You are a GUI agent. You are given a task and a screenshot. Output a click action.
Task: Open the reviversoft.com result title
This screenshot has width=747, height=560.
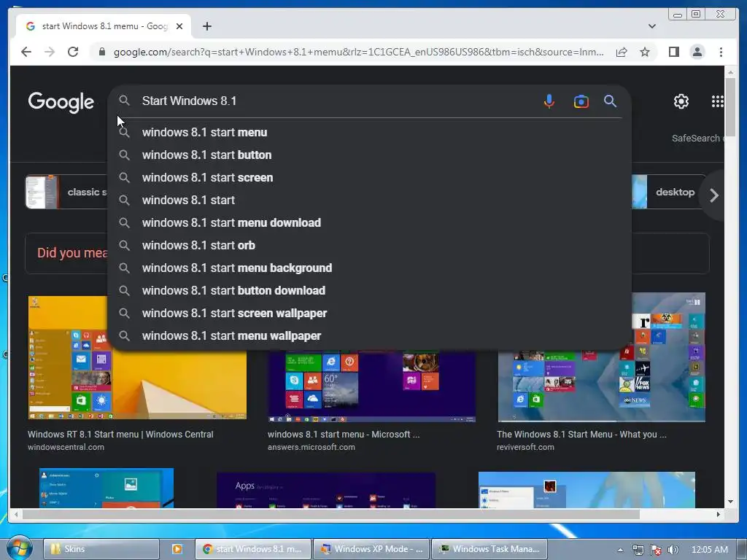(x=581, y=435)
